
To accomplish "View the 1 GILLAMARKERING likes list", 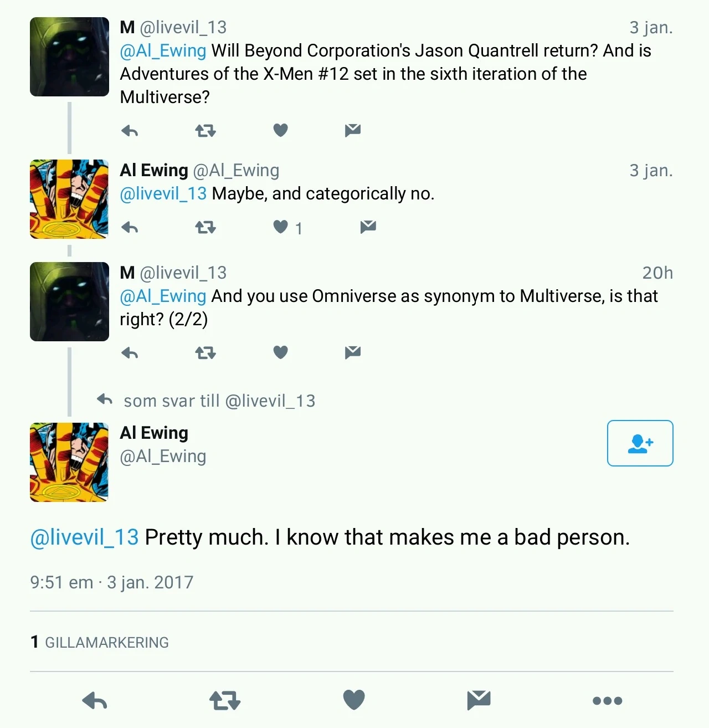I will pos(100,642).
